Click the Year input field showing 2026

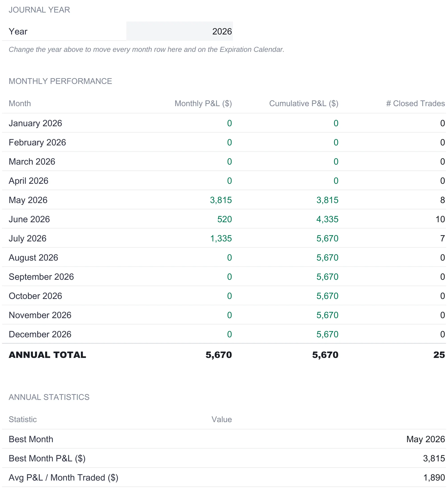point(179,31)
